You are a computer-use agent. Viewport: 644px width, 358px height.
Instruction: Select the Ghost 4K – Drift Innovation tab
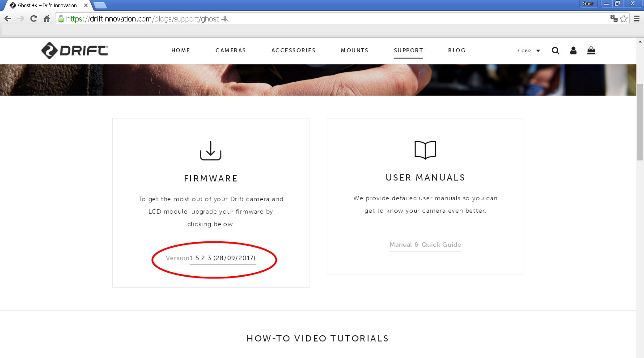pos(47,5)
